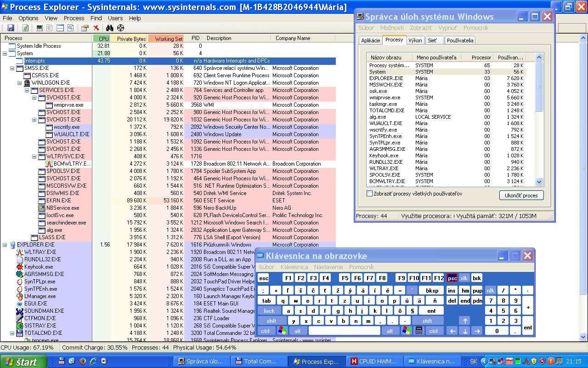Toggle the right ctrl key on keyboard

click(x=434, y=331)
